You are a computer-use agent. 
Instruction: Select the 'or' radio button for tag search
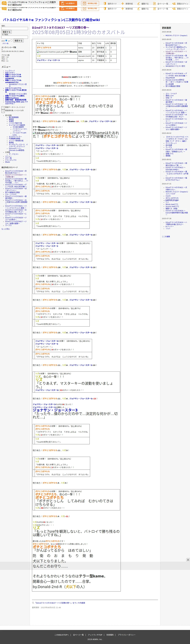[x=12, y=41]
